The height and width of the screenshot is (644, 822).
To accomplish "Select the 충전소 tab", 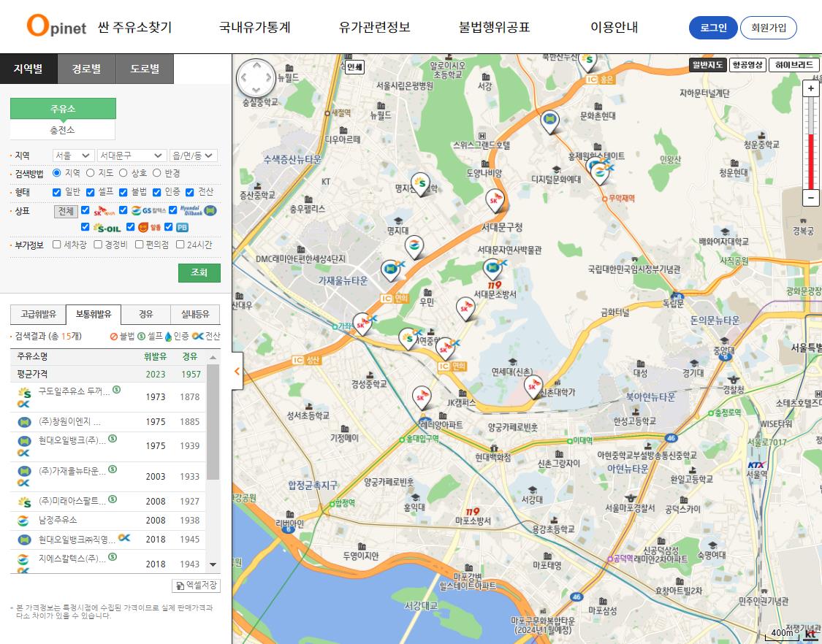I will 62,129.
